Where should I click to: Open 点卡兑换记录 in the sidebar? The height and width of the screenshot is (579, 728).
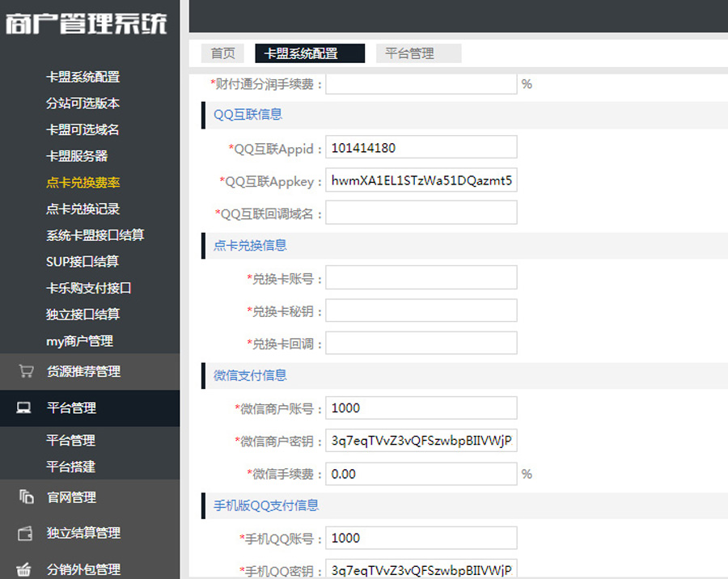click(83, 209)
